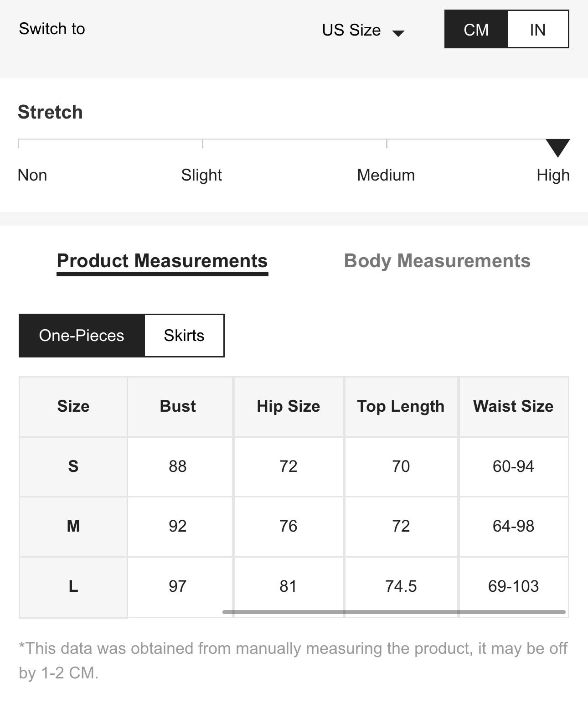Select the S size row label

point(73,466)
